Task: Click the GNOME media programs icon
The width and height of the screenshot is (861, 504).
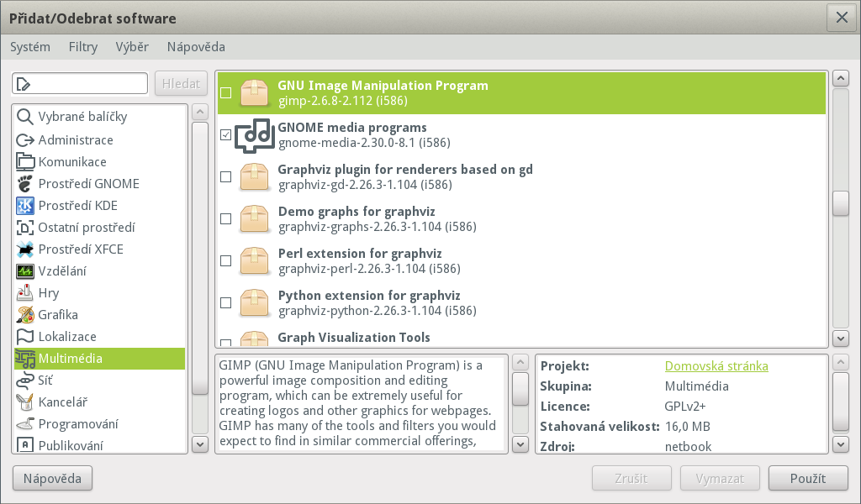Action: pos(254,135)
